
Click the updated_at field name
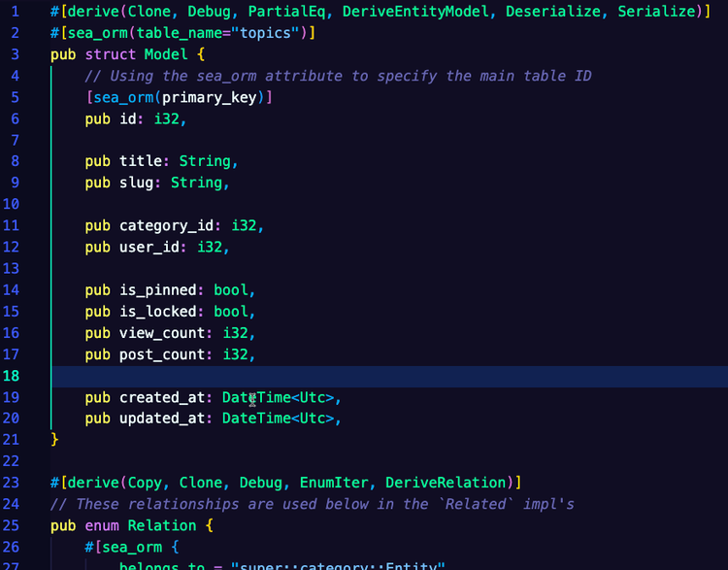click(162, 419)
